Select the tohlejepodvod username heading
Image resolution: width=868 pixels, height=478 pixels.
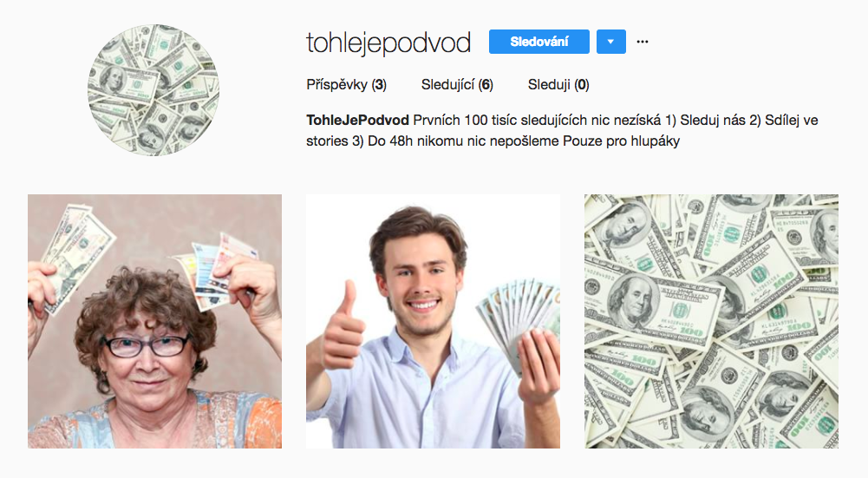point(388,43)
